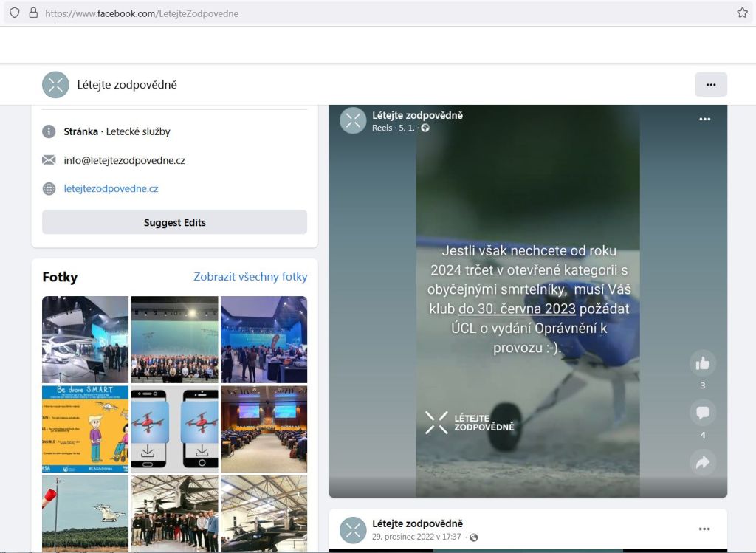Bookmark this page with star icon
Image resolution: width=756 pixels, height=553 pixels.
742,13
